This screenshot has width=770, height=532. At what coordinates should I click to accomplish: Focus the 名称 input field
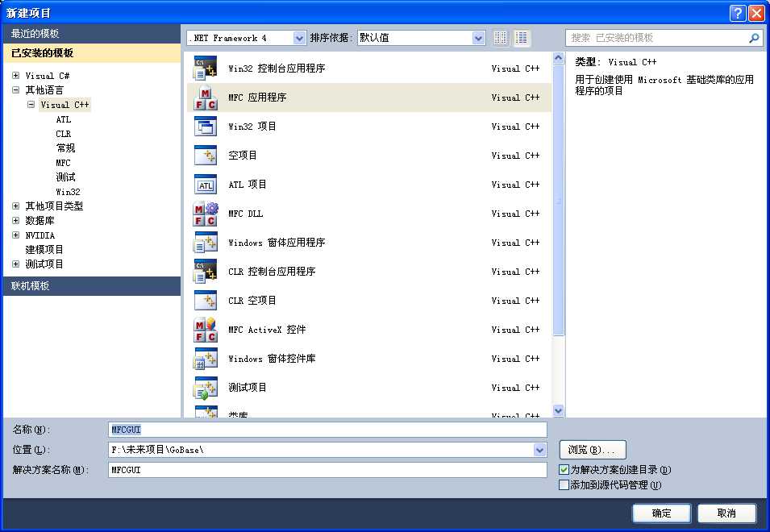[327, 430]
